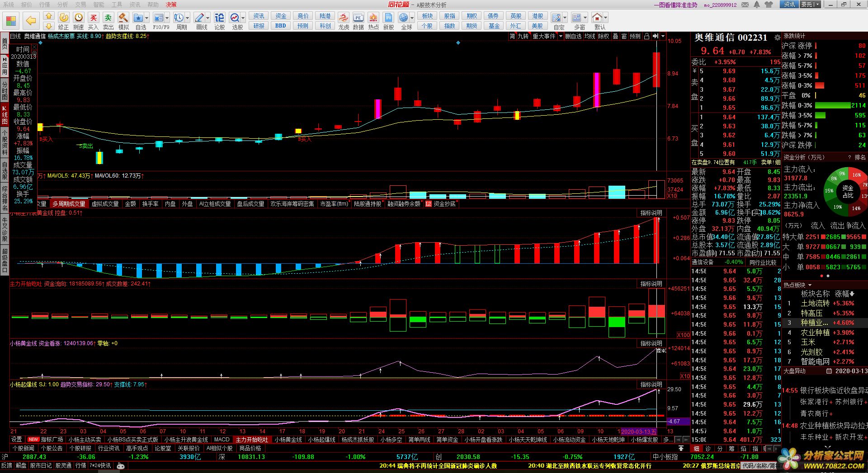
Task: Click the 自选 favorites folder icon
Action: pos(138,18)
